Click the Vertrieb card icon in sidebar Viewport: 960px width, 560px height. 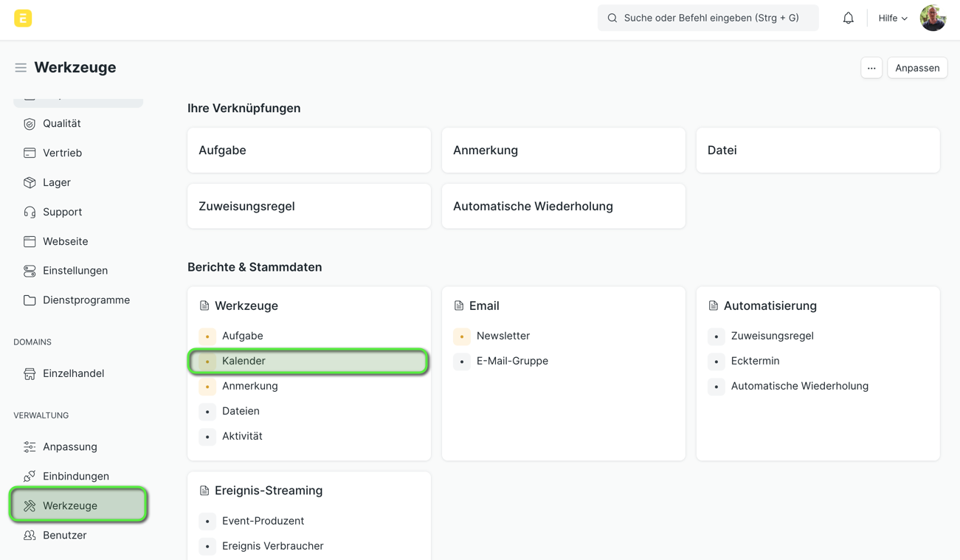30,153
